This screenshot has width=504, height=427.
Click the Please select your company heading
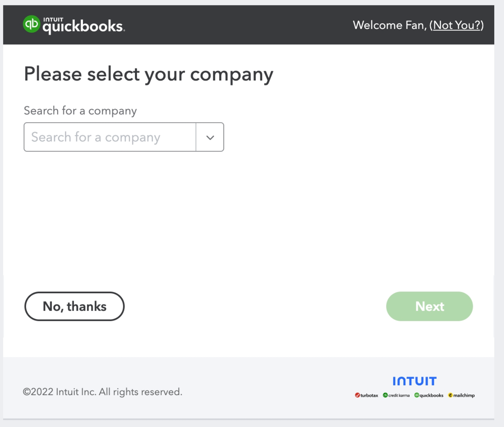pyautogui.click(x=149, y=74)
